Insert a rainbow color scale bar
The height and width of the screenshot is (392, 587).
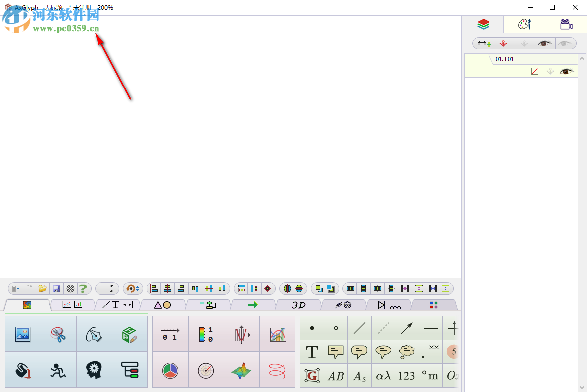coord(206,334)
